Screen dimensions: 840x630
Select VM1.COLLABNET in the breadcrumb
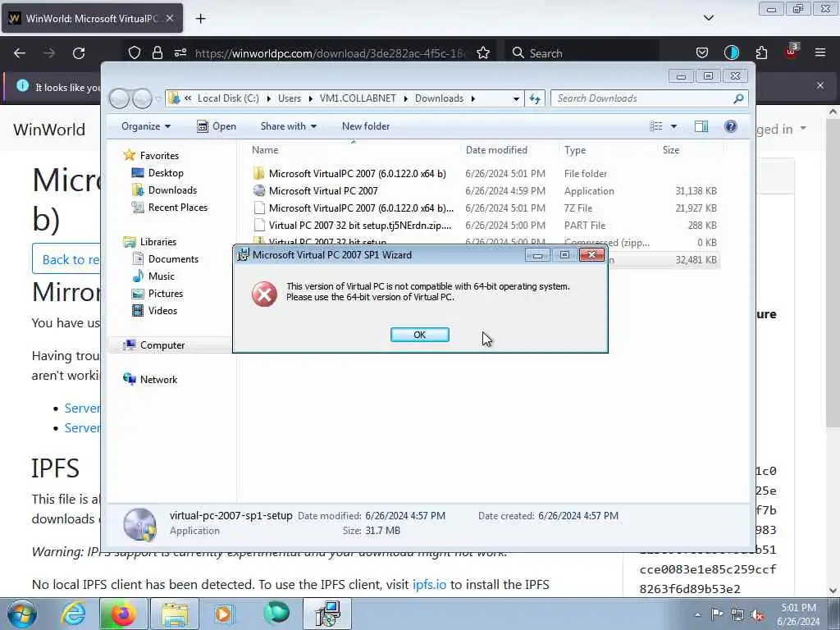pos(358,98)
